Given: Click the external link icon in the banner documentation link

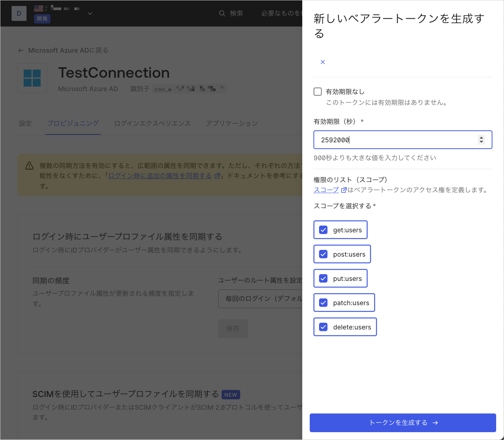Looking at the screenshot, I should tap(218, 176).
